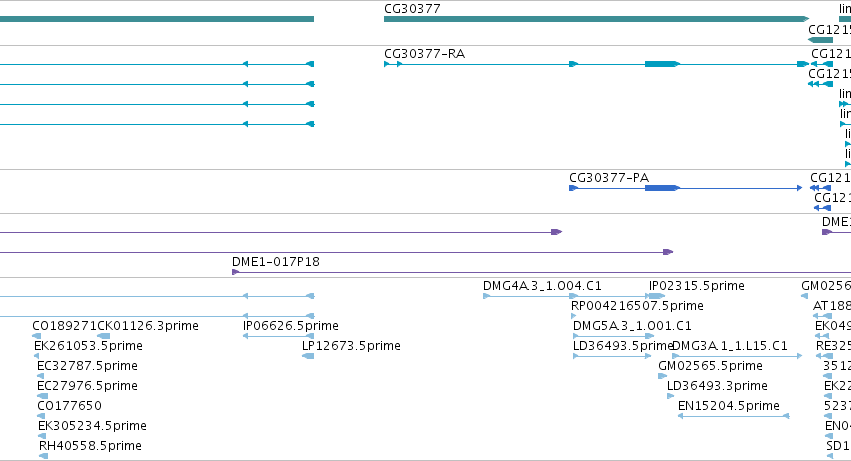This screenshot has height=461, width=851.
Task: Open the RH40558.5prime EST label
Action: pyautogui.click(x=90, y=446)
